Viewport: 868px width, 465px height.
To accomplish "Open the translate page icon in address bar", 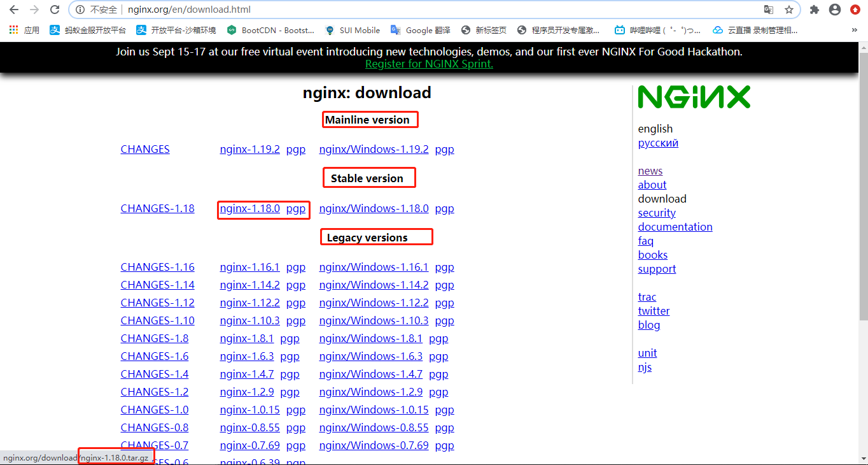I will [x=769, y=10].
